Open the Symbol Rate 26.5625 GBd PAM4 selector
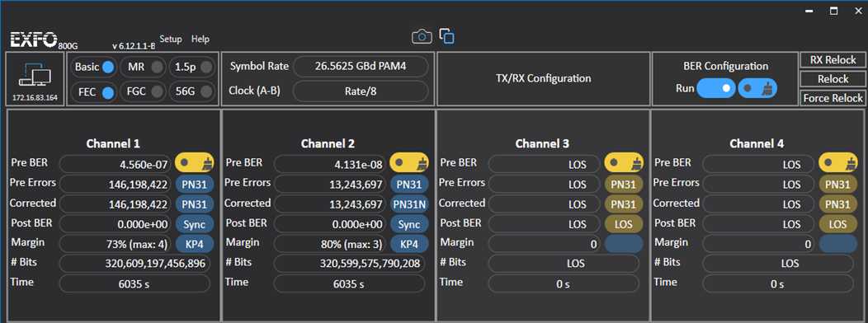 pos(361,67)
